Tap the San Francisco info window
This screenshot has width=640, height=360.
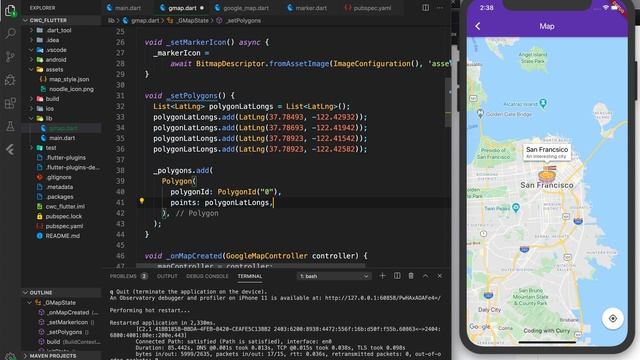[547, 152]
